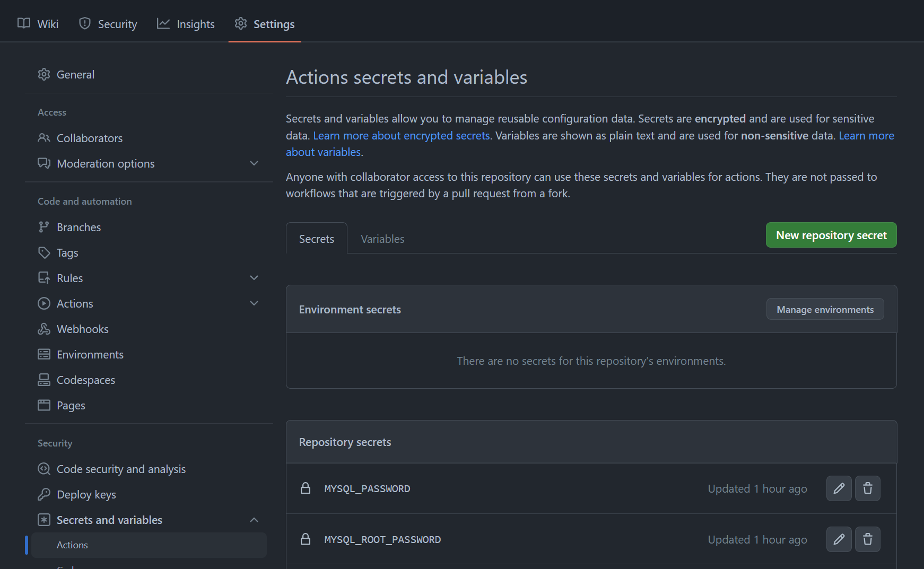Switch to the Secrets tab

coord(317,239)
